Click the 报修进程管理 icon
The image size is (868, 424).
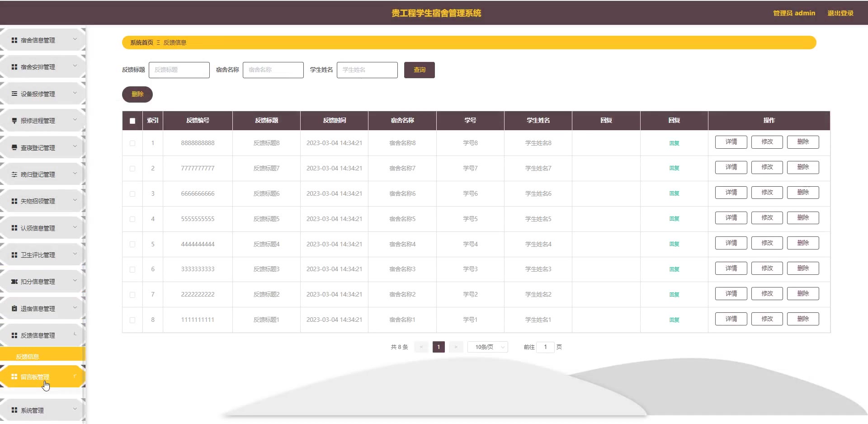tap(14, 121)
